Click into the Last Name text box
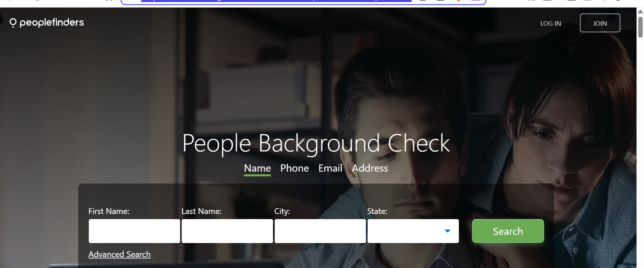The width and height of the screenshot is (644, 268). coord(227,231)
